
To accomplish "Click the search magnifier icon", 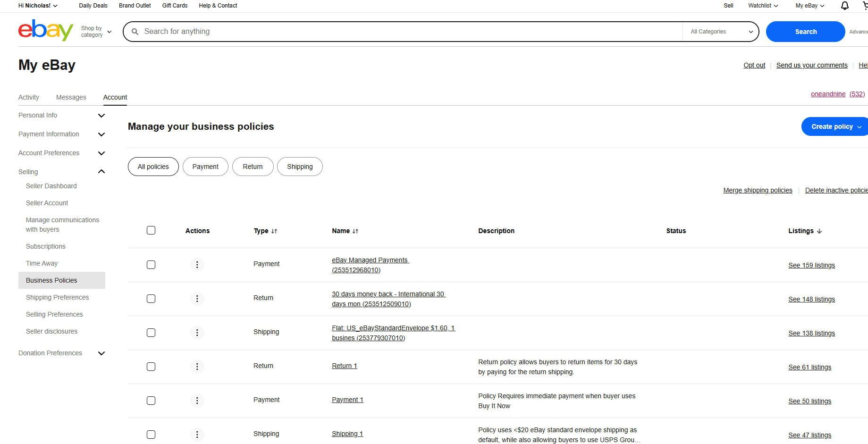I will point(135,31).
